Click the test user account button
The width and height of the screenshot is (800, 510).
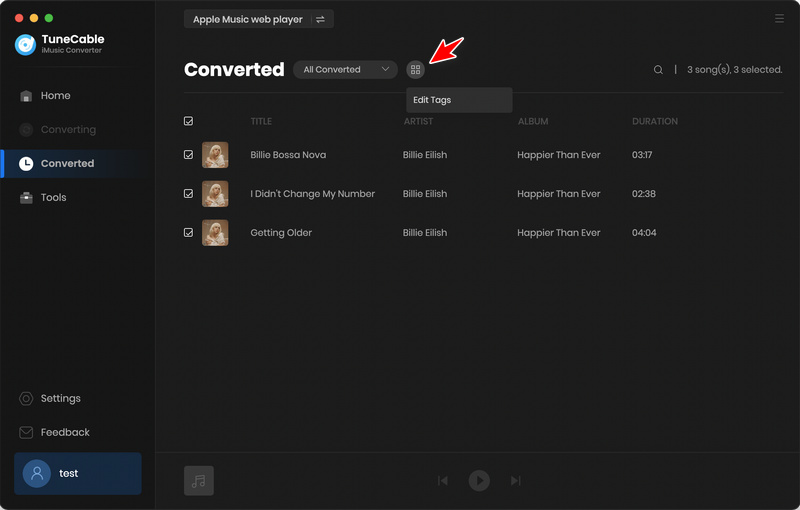point(78,473)
